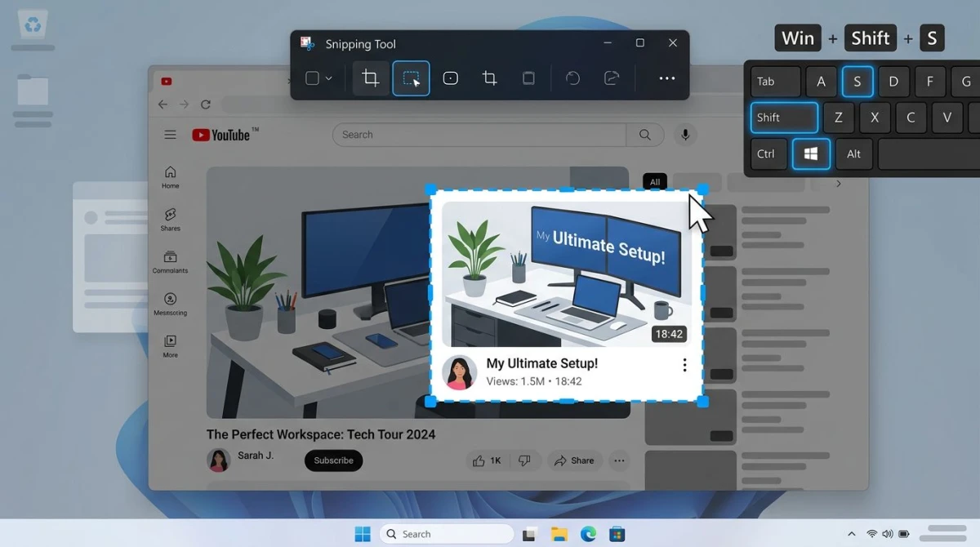The height and width of the screenshot is (547, 980).
Task: Click the Undo icon in Snipping Tool
Action: (572, 78)
